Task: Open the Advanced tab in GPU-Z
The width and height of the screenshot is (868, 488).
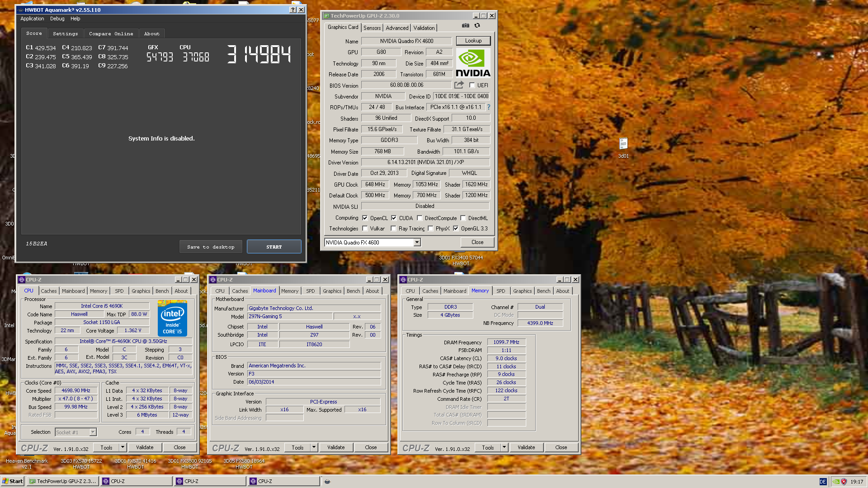Action: pos(397,28)
